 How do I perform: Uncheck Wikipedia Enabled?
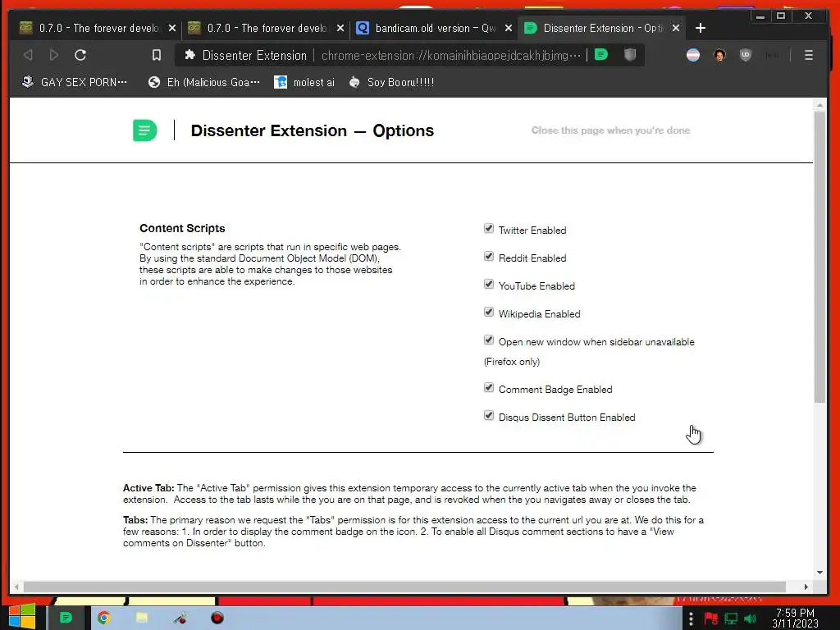coord(489,313)
